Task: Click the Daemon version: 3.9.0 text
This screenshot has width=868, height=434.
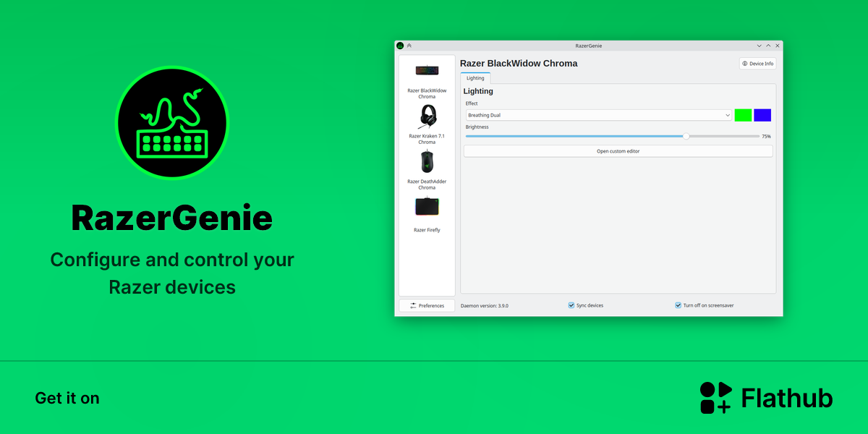Action: click(485, 306)
